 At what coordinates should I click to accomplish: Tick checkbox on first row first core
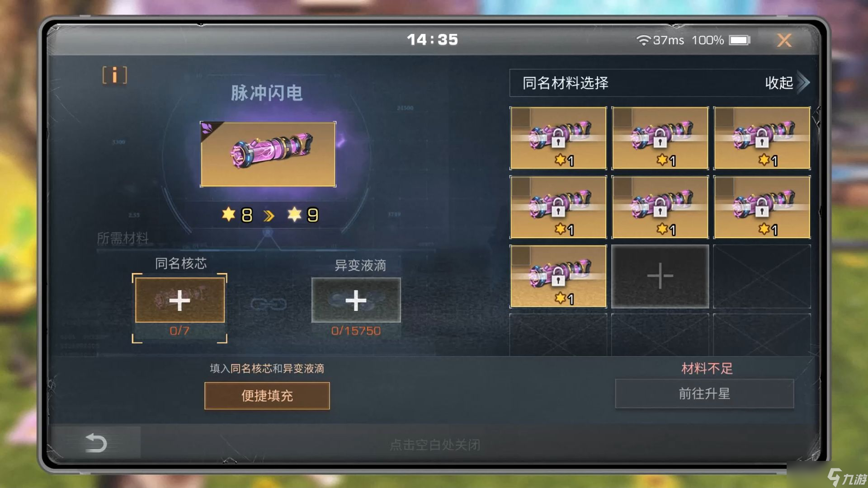521,117
